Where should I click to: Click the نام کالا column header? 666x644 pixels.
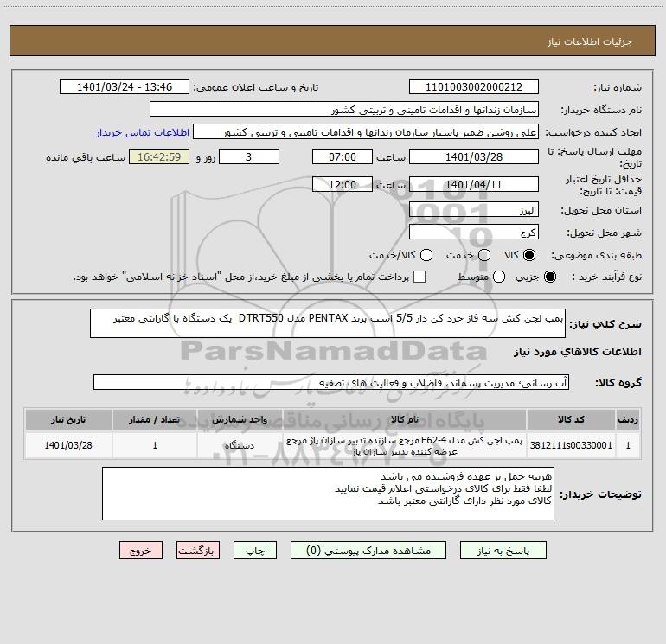click(405, 420)
